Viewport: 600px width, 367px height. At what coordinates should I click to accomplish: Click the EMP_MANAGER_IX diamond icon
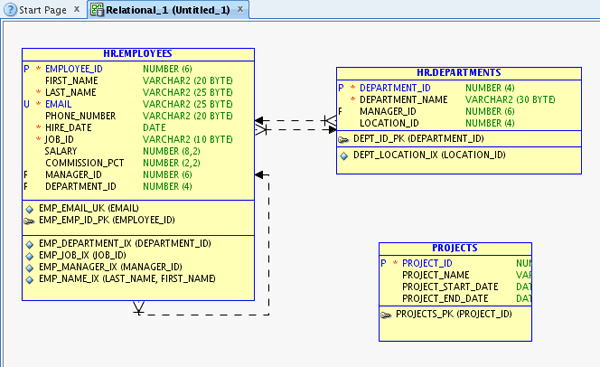[29, 268]
